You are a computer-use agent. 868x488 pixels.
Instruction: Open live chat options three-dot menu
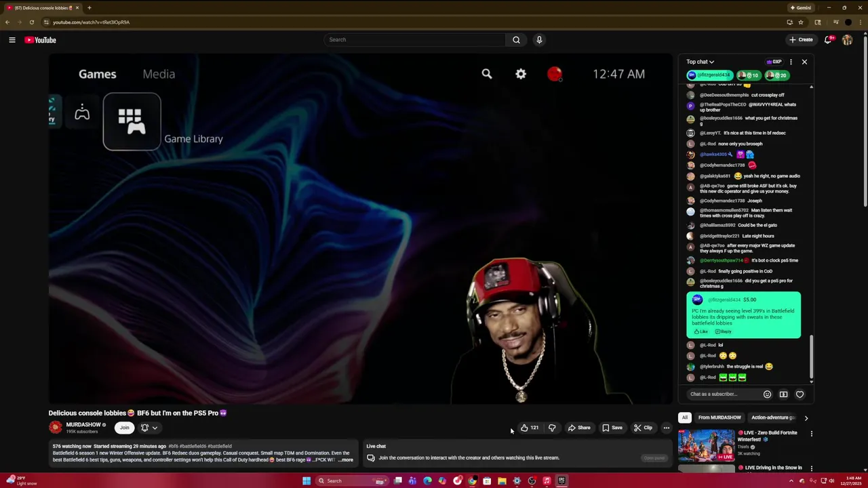click(791, 62)
